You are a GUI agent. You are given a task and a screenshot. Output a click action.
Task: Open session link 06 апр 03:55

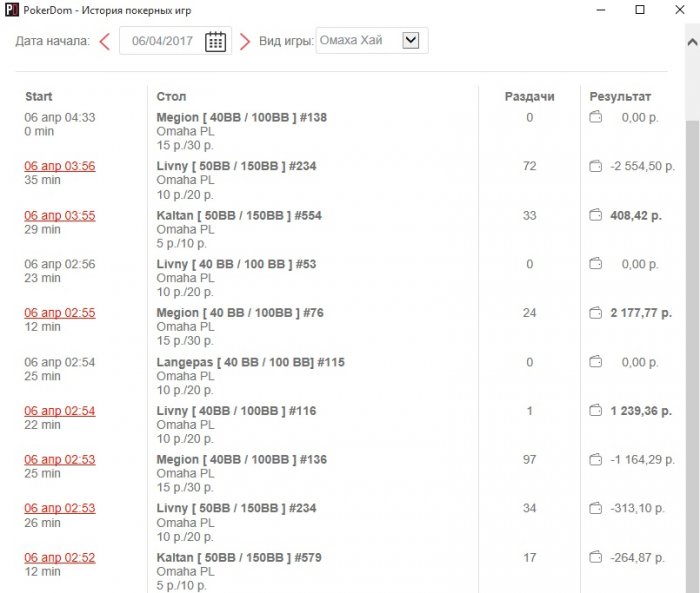tap(60, 215)
